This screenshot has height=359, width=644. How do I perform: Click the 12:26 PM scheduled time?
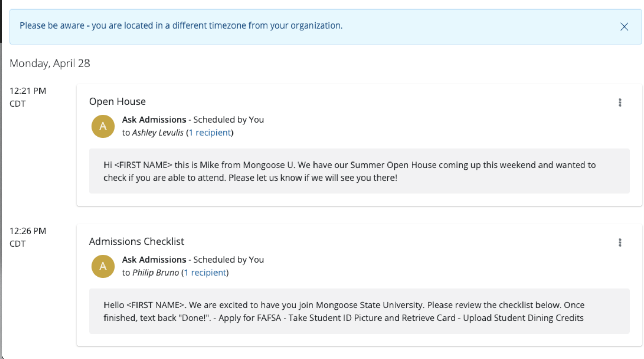click(x=28, y=231)
